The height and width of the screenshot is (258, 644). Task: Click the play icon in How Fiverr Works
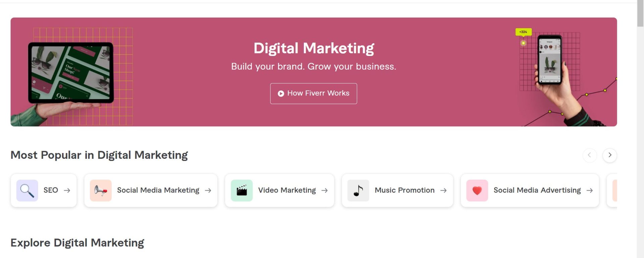click(x=281, y=93)
